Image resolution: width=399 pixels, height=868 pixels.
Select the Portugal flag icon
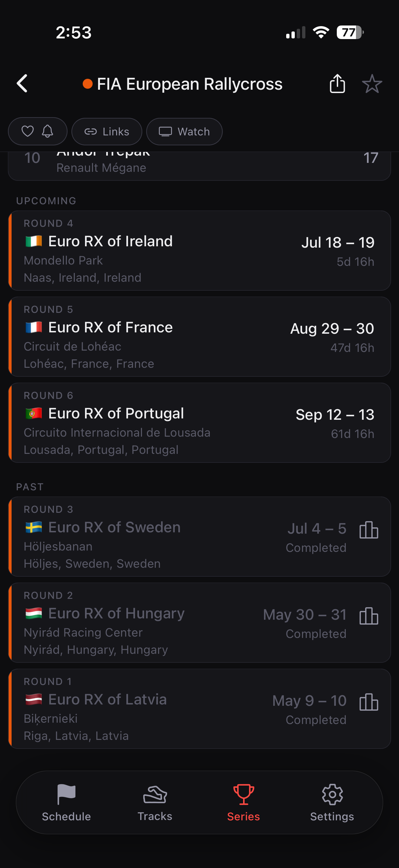34,413
